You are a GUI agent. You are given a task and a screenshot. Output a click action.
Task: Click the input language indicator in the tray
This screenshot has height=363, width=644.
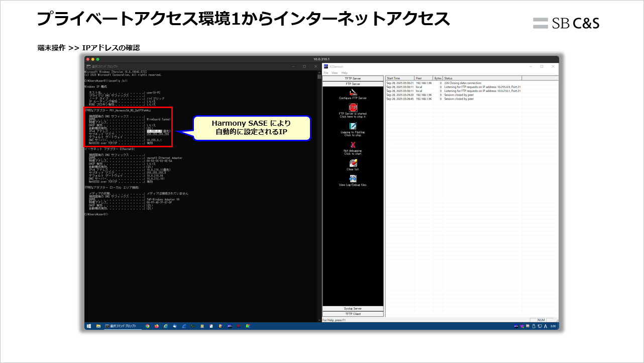pos(546,326)
